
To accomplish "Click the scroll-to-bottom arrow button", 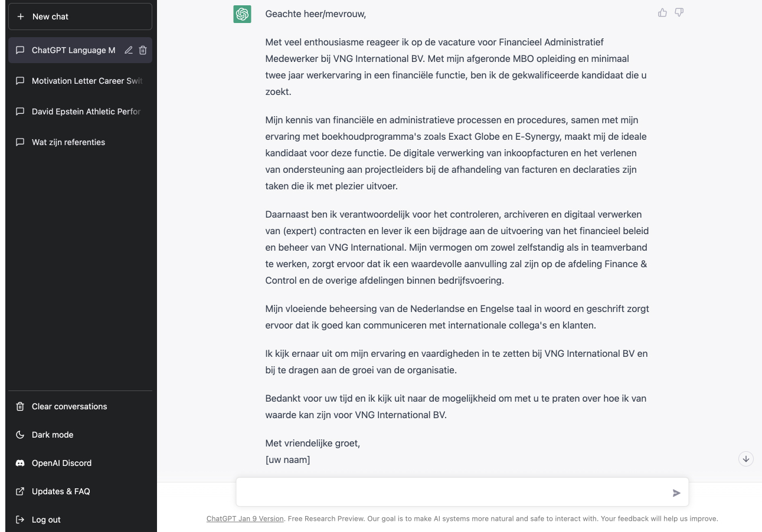I will click(745, 458).
